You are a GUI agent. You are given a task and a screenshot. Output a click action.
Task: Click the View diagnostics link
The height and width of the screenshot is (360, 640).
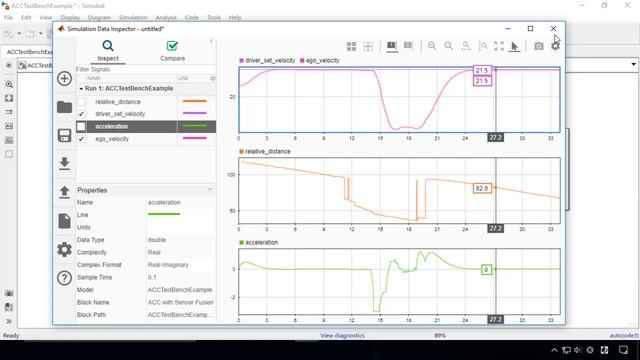(342, 336)
